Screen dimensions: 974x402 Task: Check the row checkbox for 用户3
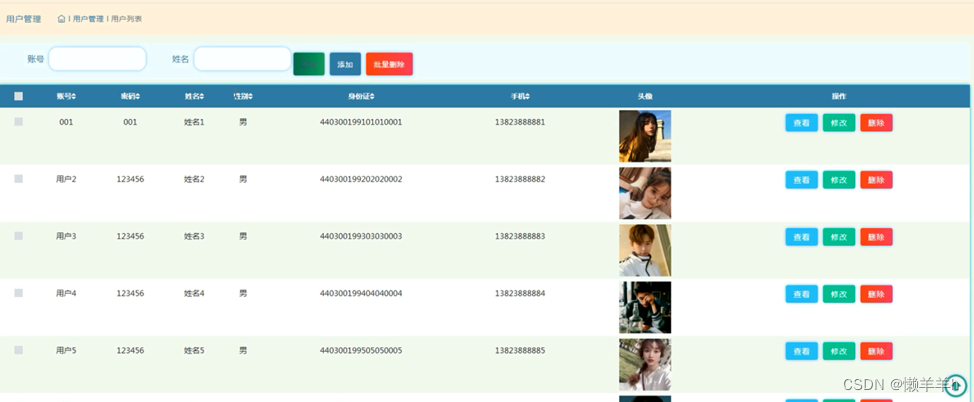[19, 236]
